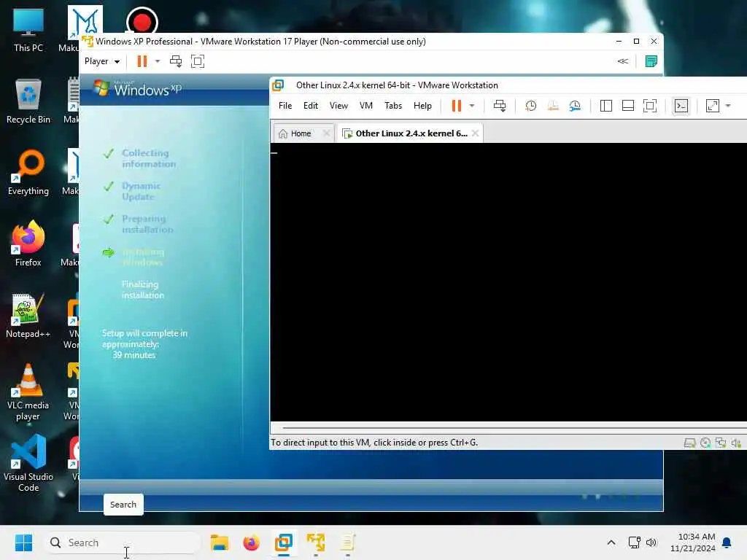The image size is (747, 560).
Task: Open This PC desktop icon
Action: [x=28, y=29]
